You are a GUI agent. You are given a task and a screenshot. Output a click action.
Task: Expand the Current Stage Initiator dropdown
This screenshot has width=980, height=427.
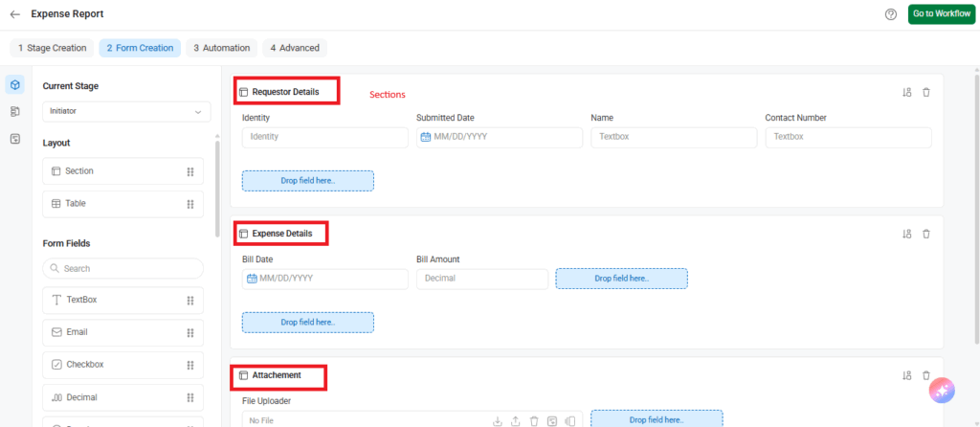point(126,112)
